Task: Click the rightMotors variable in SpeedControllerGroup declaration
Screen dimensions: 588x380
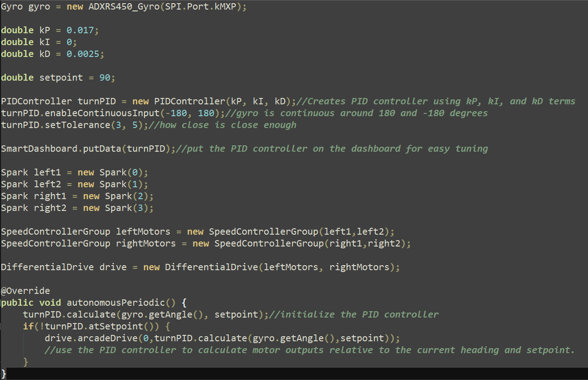Action: 146,243
